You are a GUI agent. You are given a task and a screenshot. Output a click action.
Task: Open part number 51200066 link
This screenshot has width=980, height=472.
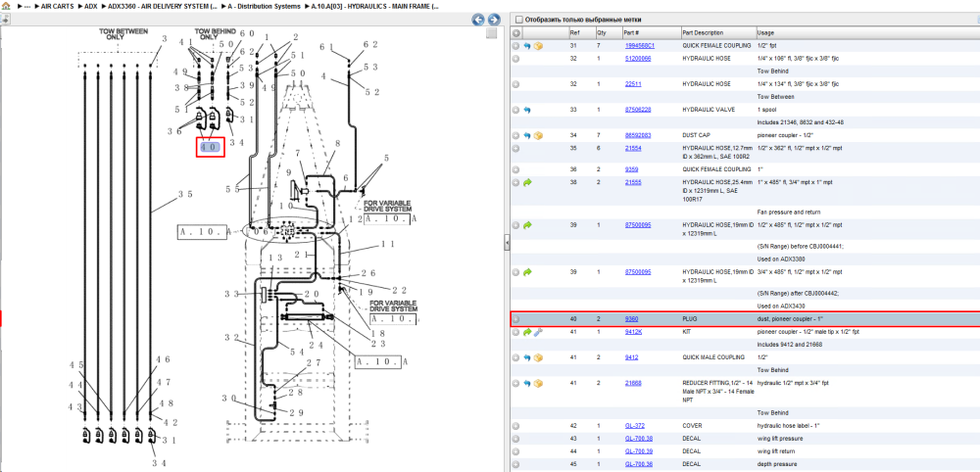coord(638,58)
